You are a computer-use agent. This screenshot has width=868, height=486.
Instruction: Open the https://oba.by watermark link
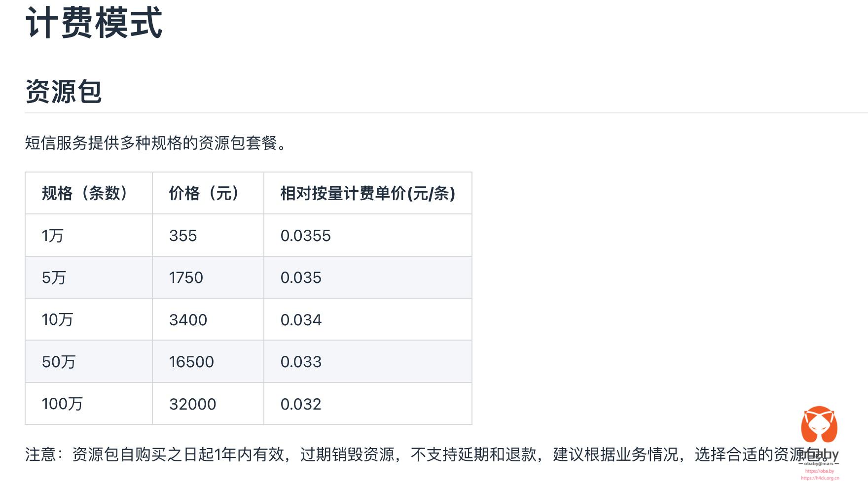click(x=819, y=471)
